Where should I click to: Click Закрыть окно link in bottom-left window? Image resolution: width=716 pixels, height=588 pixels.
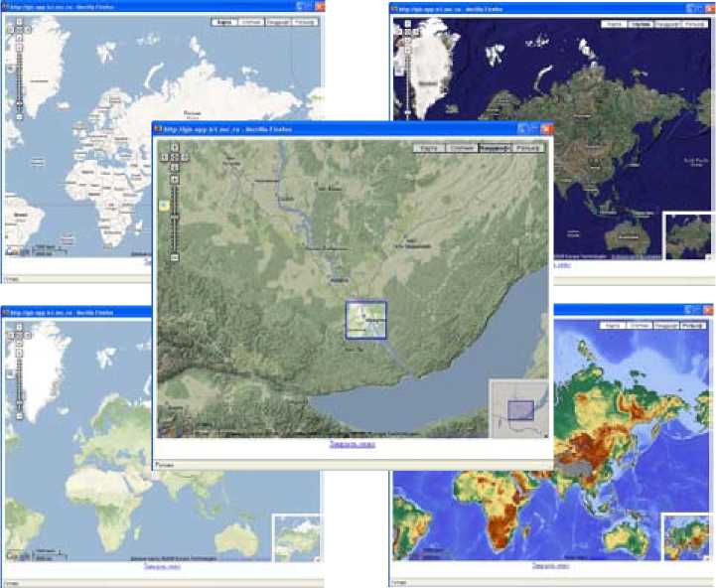pyautogui.click(x=162, y=566)
